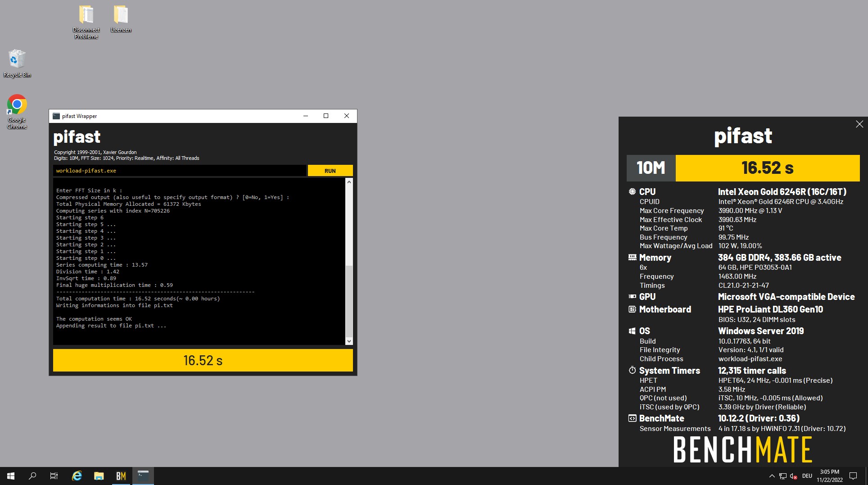Click the Memory module icon in BenchMate panel
The height and width of the screenshot is (485, 868).
point(632,257)
